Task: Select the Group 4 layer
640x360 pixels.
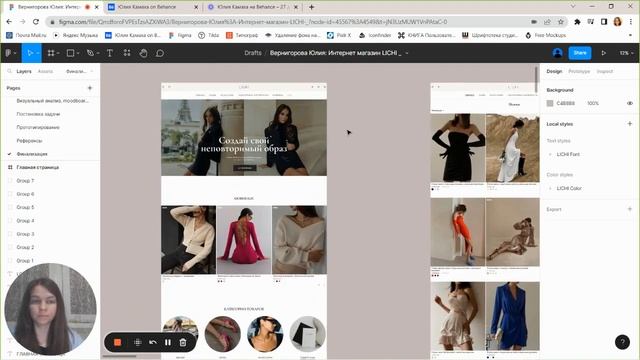Action: click(25, 220)
